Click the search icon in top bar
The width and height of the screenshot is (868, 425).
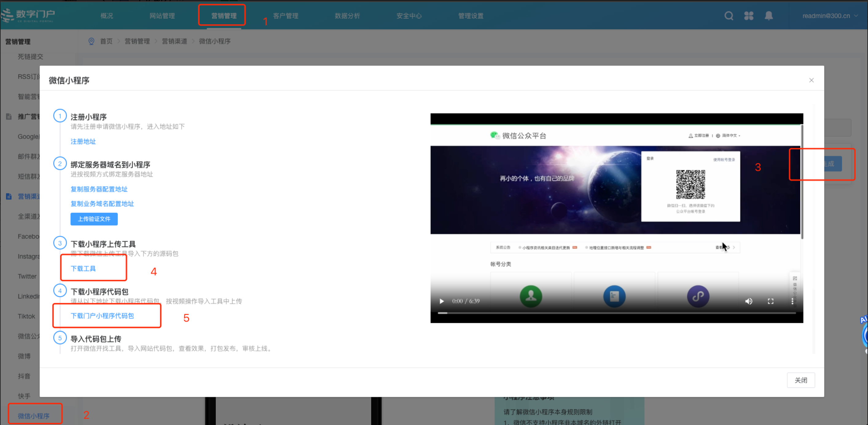point(729,16)
